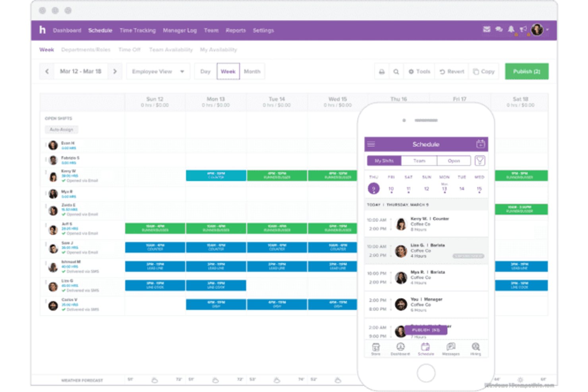Expand the profile dropdown arrow in navbar

click(547, 29)
